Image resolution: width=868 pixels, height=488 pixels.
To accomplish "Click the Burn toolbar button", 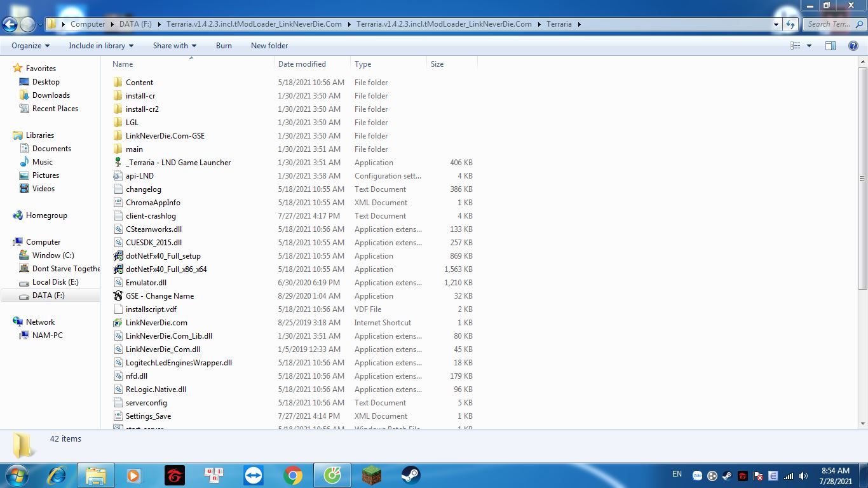I will click(224, 46).
